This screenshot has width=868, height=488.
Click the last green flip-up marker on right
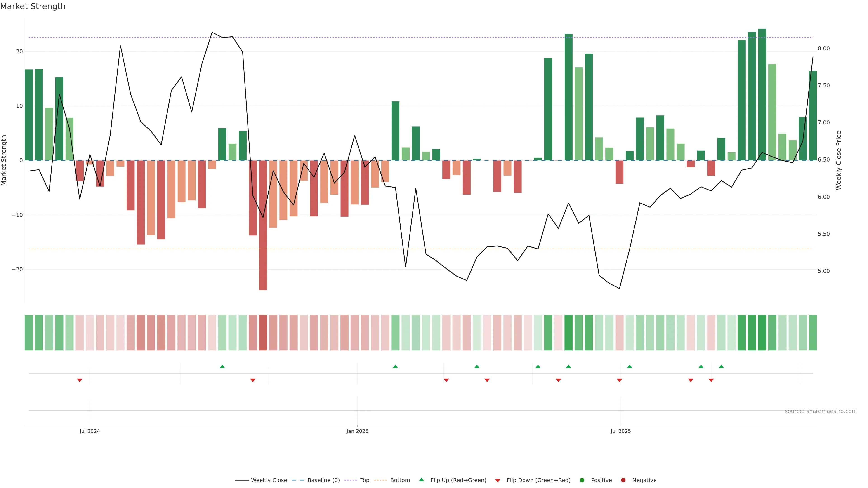click(721, 366)
